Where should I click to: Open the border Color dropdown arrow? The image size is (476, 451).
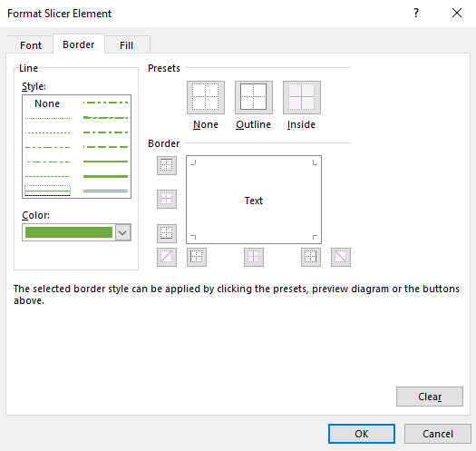(x=123, y=233)
